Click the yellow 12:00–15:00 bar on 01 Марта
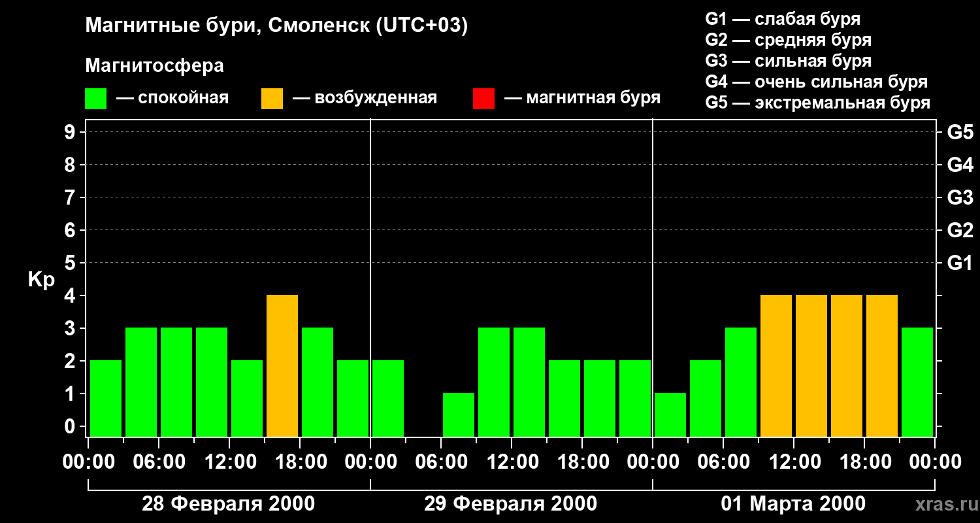980x523 pixels. pyautogui.click(x=811, y=365)
